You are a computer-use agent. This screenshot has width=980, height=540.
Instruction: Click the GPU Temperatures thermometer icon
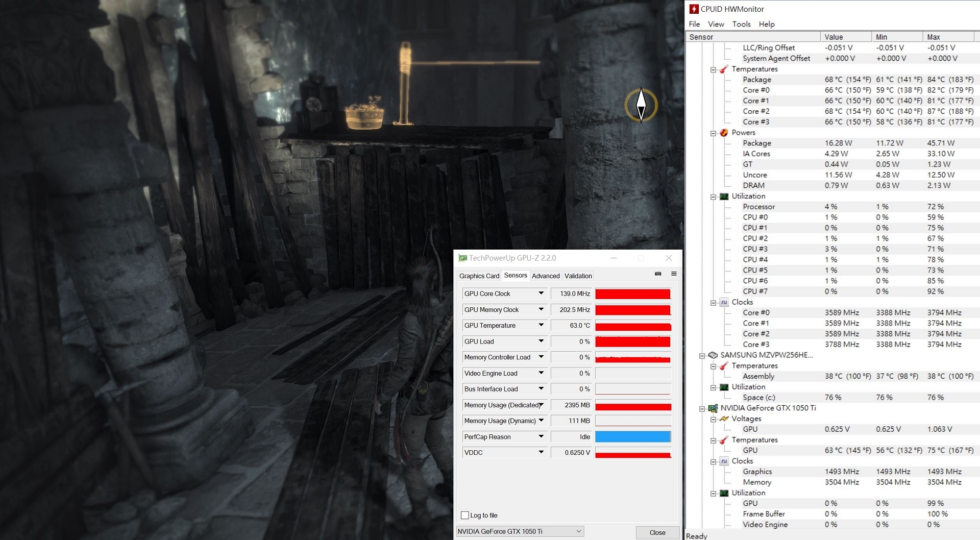pyautogui.click(x=724, y=440)
